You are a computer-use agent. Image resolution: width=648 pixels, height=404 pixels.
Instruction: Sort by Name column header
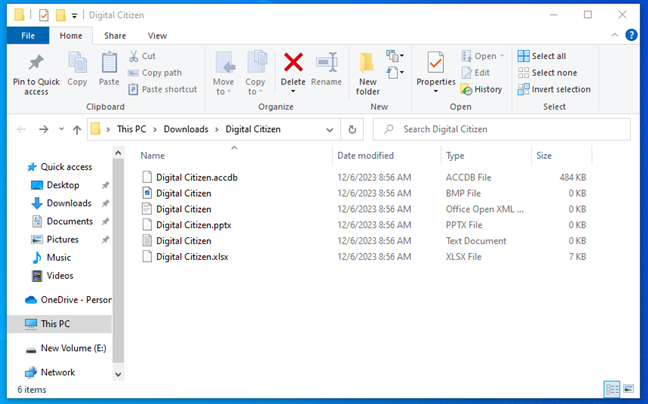[152, 156]
